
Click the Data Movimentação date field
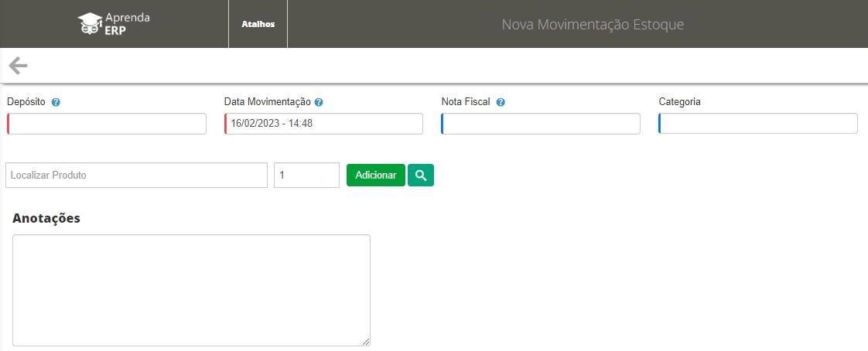coord(323,124)
